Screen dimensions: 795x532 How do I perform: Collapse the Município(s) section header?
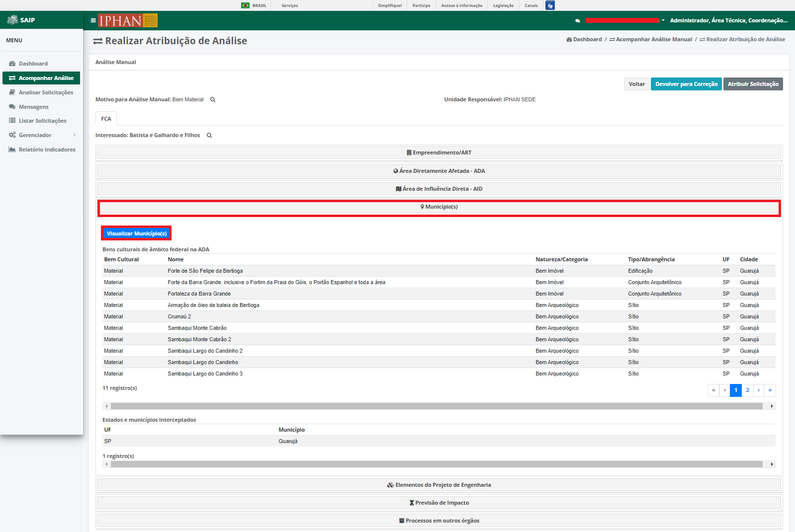(439, 207)
